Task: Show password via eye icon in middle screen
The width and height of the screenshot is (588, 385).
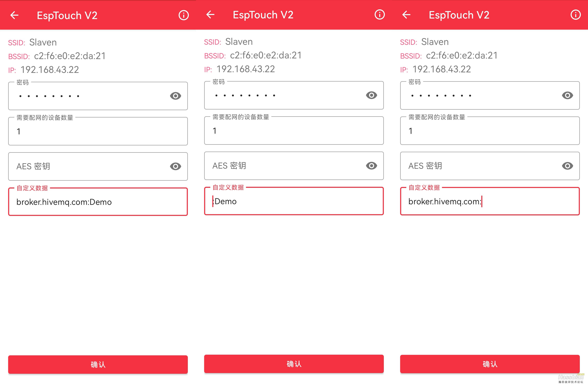Action: [371, 95]
